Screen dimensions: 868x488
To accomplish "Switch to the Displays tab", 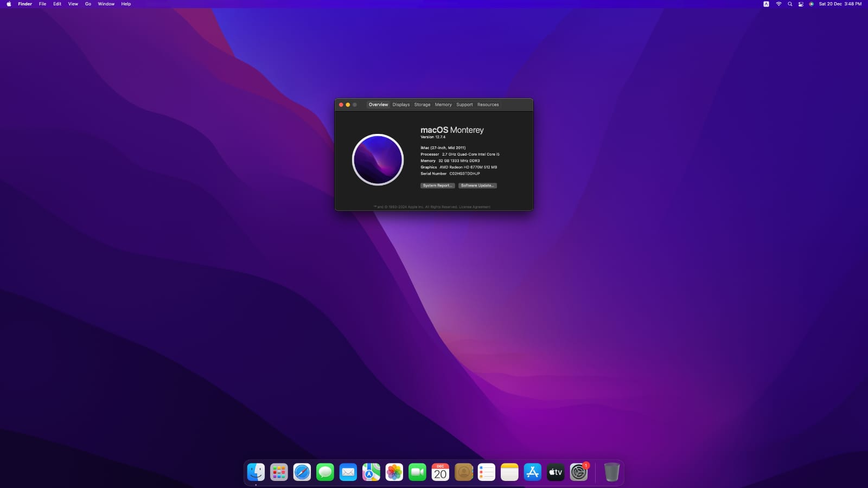I will click(401, 105).
